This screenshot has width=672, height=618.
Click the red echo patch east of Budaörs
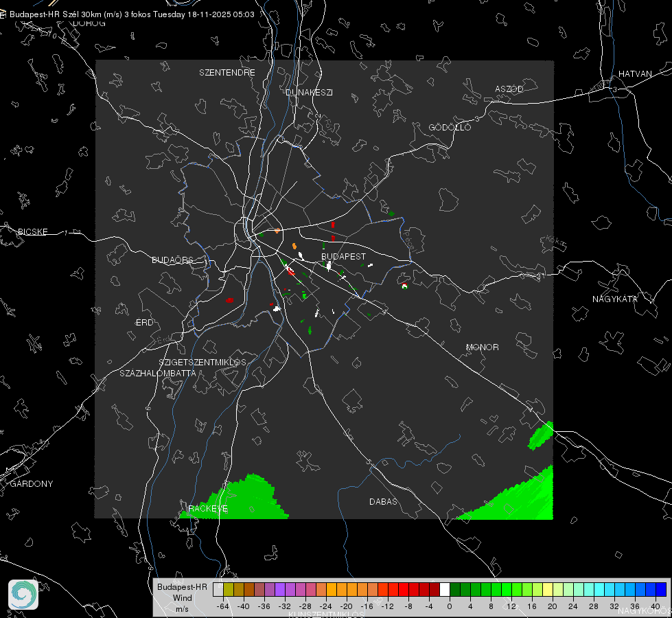pos(230,300)
